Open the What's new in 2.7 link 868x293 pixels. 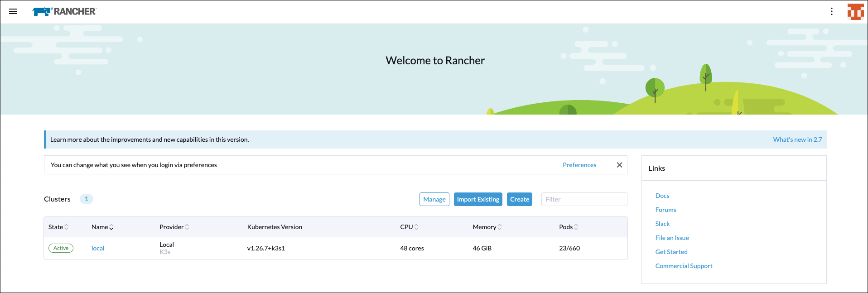[797, 139]
